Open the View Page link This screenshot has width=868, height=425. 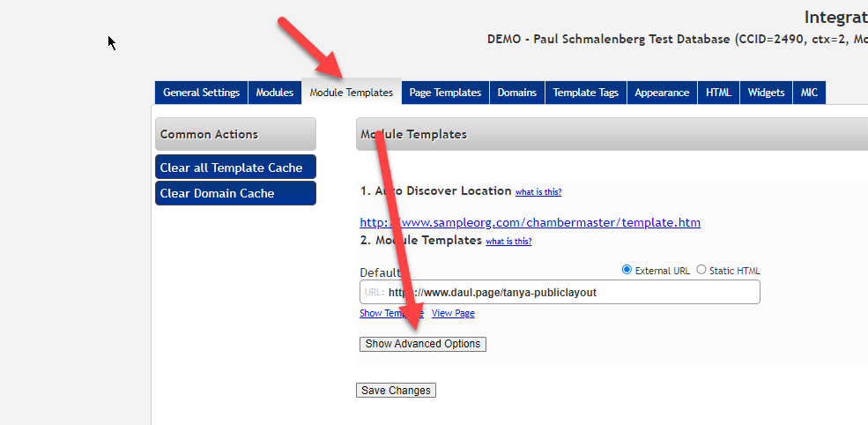[453, 314]
